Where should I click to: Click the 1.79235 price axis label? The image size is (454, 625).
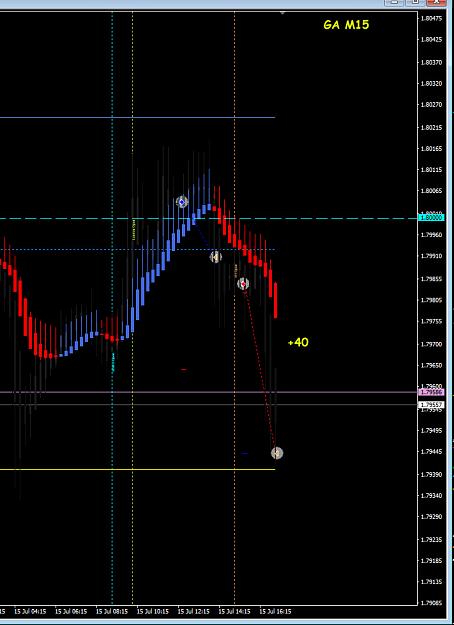[x=431, y=540]
